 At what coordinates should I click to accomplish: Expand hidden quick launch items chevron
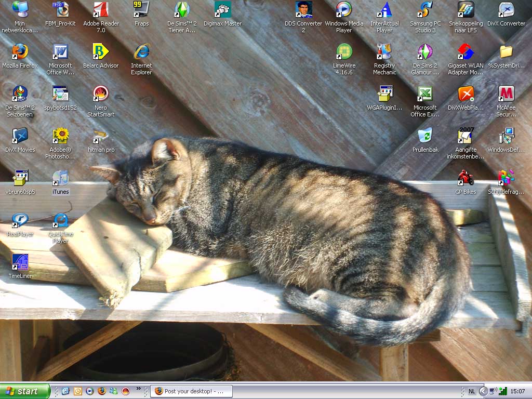click(x=138, y=389)
